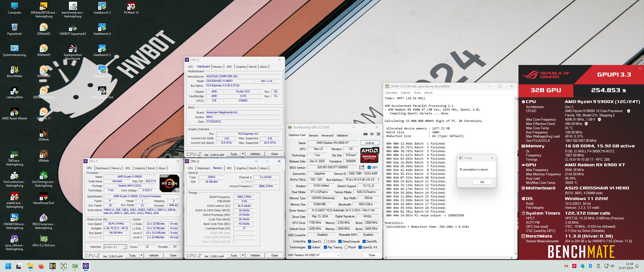This screenshot has width=644, height=272.
Task: Click the taskbar volume icon
Action: pos(612,266)
